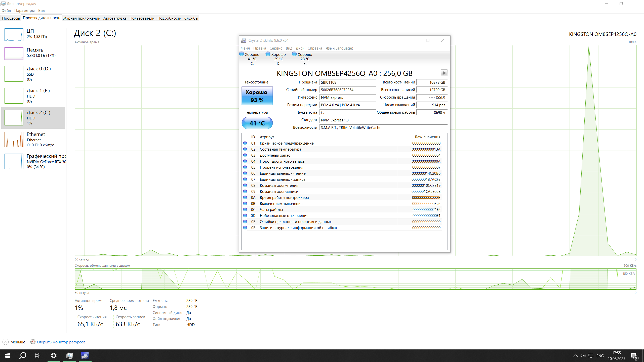This screenshot has width=644, height=362.
Task: Open the Язык(Language) menu
Action: click(x=339, y=48)
